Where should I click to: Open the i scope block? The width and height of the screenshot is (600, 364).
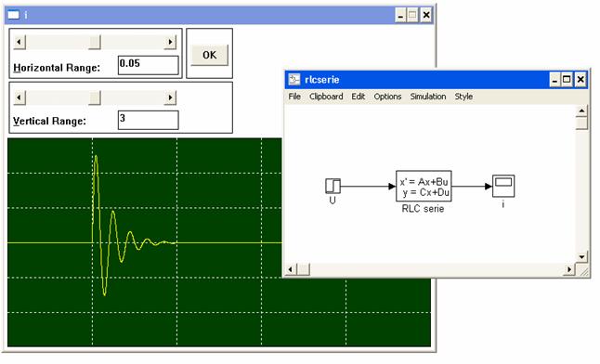click(x=503, y=186)
